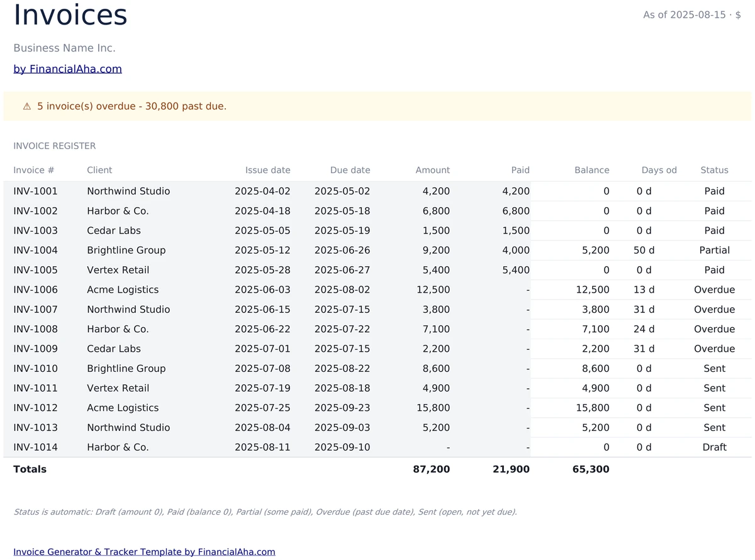Screen dimensions: 755x560
Task: Click Acme Logistics client in INV-1006 row
Action: pos(123,289)
